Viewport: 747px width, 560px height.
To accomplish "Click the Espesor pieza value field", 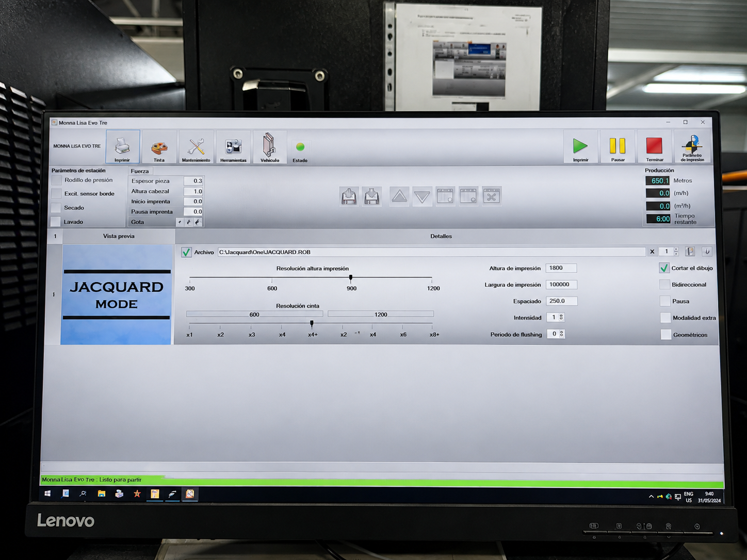I will click(x=193, y=181).
